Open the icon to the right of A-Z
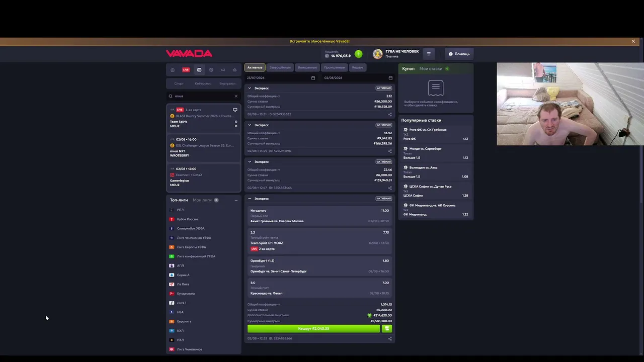 (234, 70)
